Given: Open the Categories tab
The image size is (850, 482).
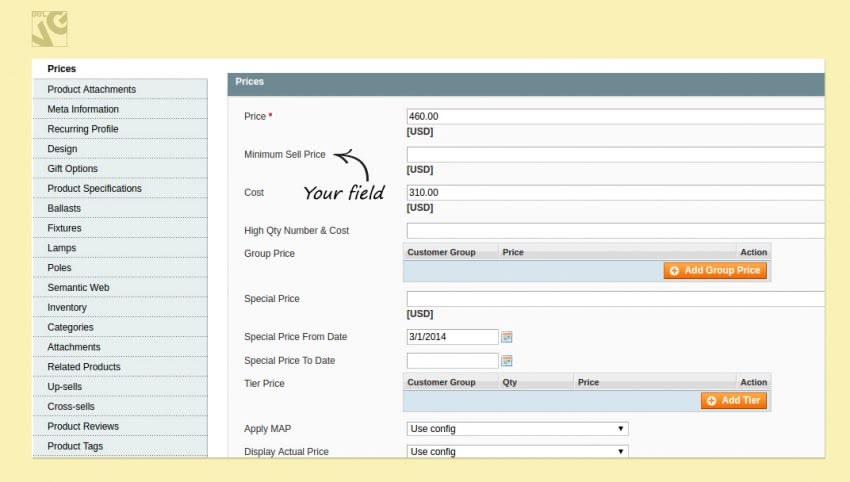Looking at the screenshot, I should [x=120, y=327].
